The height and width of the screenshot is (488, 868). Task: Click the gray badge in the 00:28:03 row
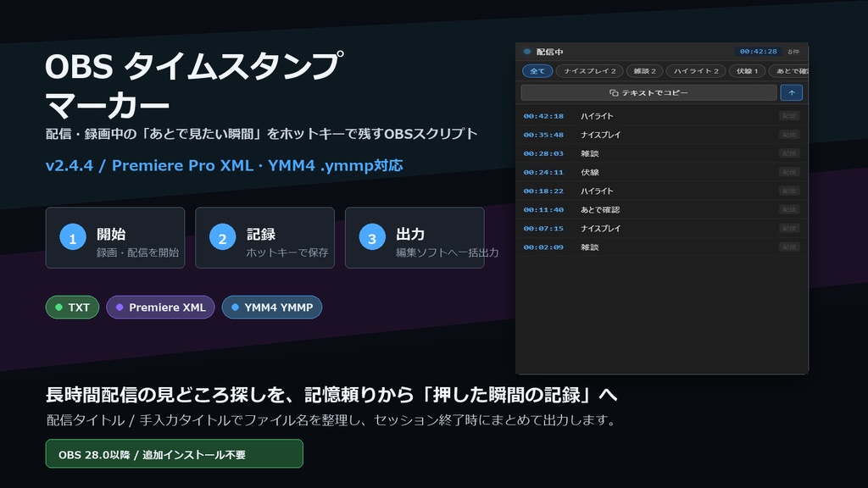tap(789, 154)
